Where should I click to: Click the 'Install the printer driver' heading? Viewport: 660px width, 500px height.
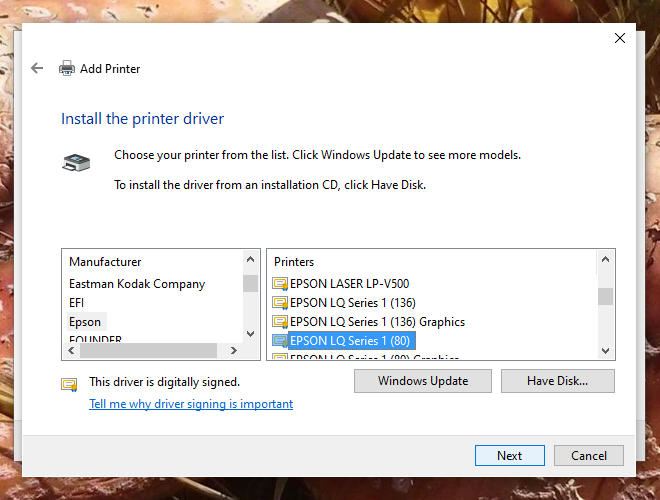point(142,119)
